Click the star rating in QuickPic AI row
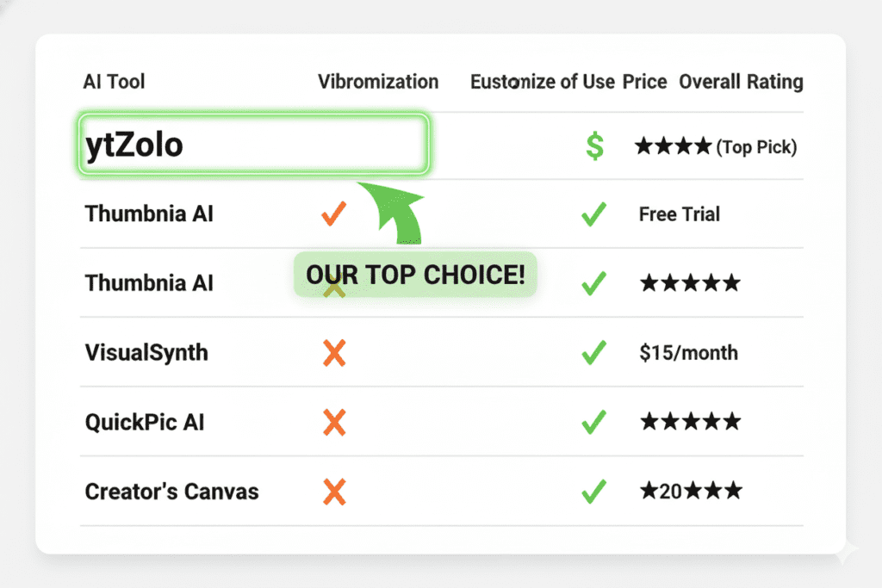This screenshot has height=588, width=882. [x=690, y=422]
